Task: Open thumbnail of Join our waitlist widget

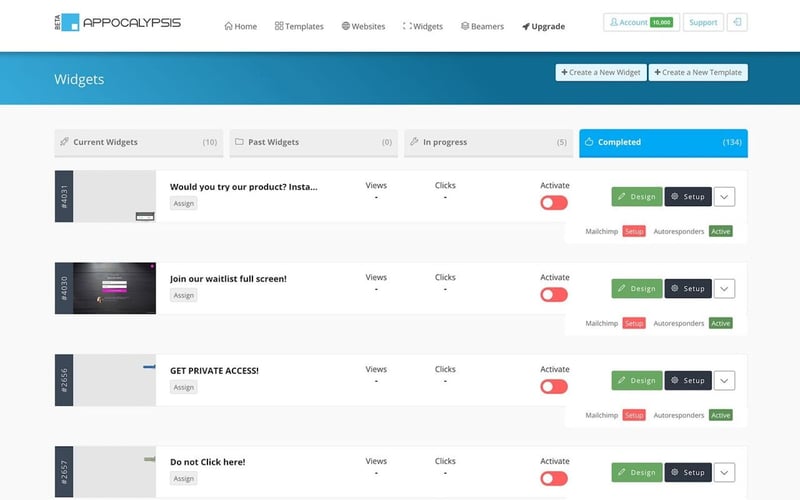Action: pyautogui.click(x=114, y=288)
